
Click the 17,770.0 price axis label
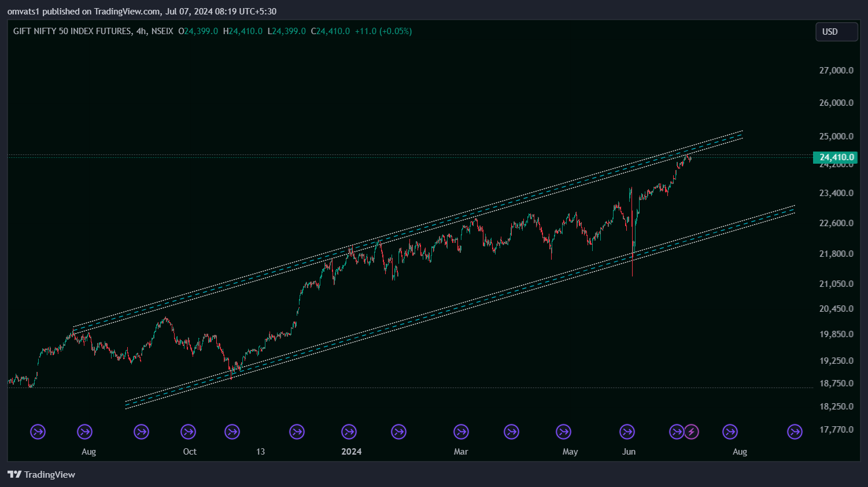[x=836, y=430]
